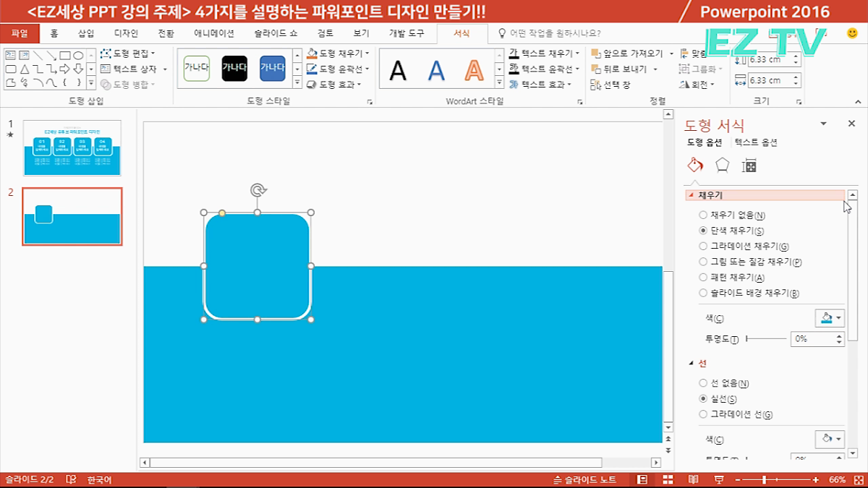Switch to Reading view
Viewport: 868px width, 488px height.
[693, 479]
